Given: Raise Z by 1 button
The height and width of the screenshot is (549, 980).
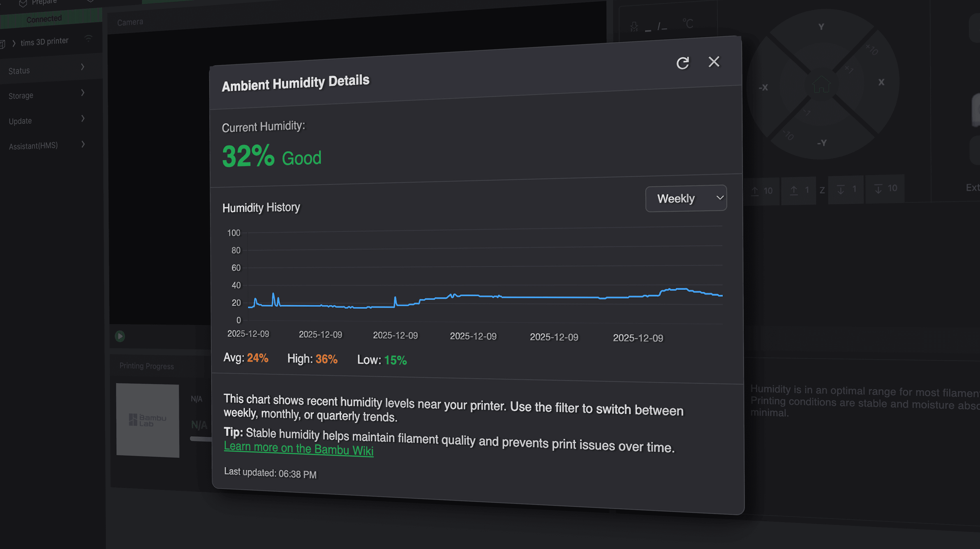Looking at the screenshot, I should [x=799, y=190].
